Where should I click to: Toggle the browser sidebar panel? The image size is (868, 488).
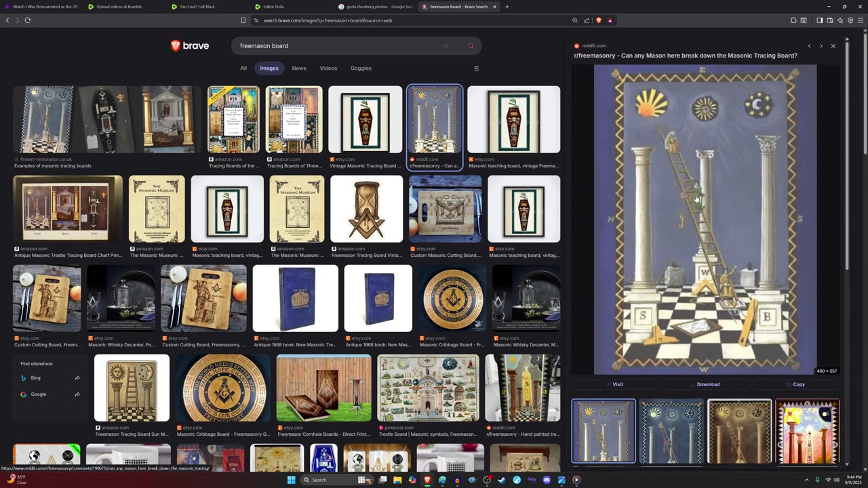[819, 20]
